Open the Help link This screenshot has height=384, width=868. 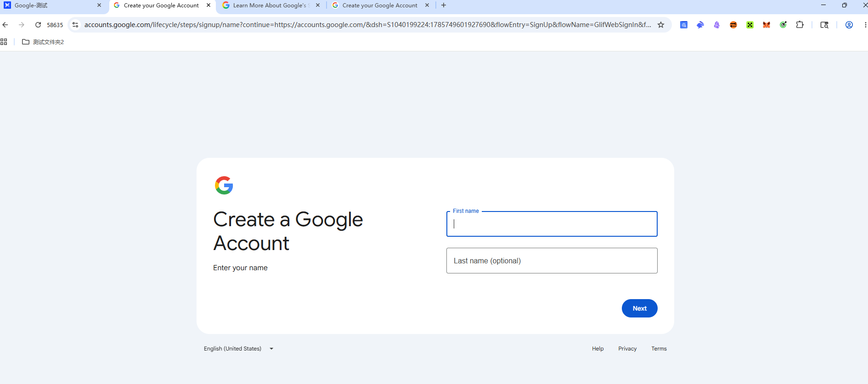tap(598, 349)
